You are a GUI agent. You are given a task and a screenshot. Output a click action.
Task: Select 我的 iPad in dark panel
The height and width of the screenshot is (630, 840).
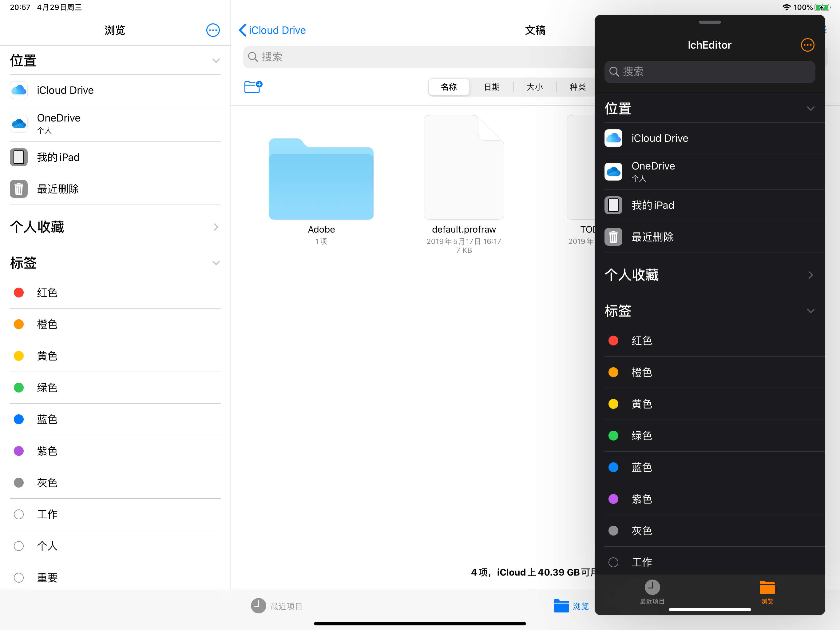(x=652, y=205)
